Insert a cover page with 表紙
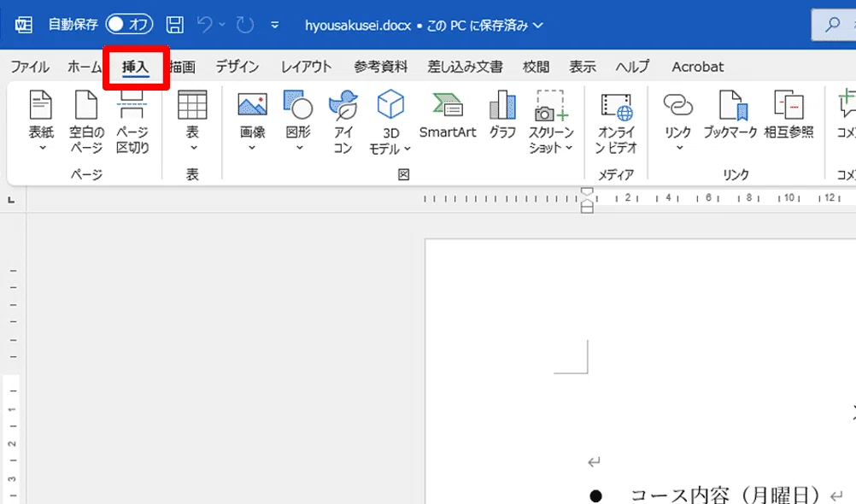Screen dimensions: 856x504 pyautogui.click(x=42, y=121)
